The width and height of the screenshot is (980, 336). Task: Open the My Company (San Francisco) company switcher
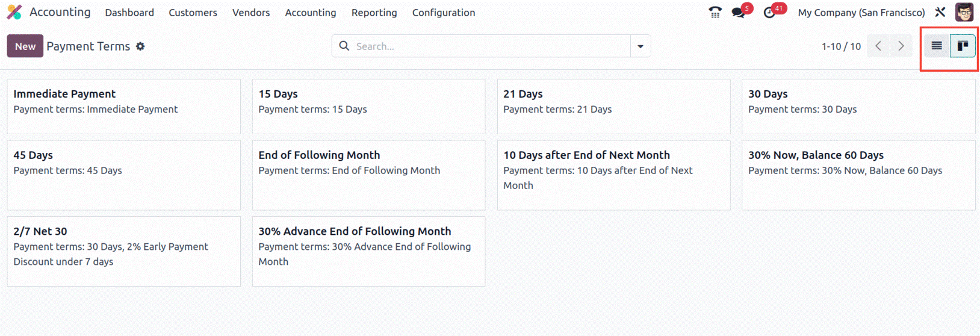861,13
